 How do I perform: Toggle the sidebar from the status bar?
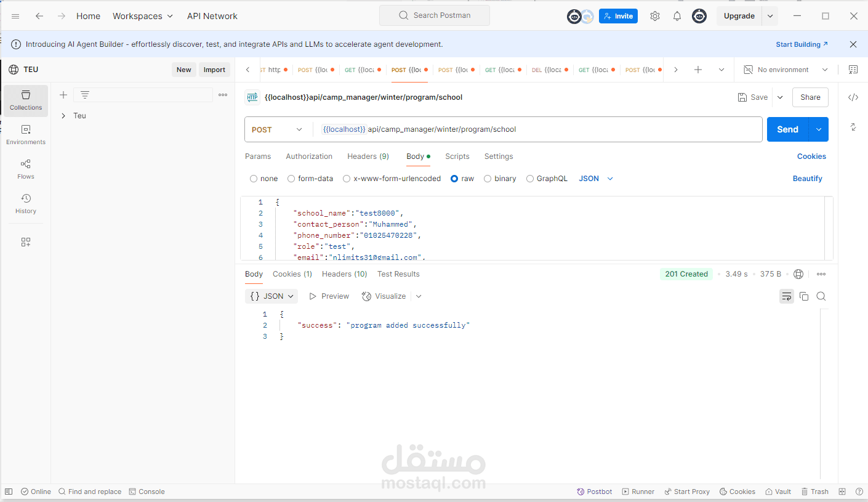[9, 492]
